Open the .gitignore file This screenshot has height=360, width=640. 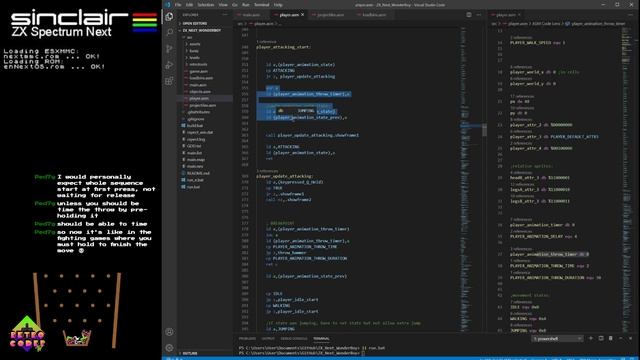point(205,119)
